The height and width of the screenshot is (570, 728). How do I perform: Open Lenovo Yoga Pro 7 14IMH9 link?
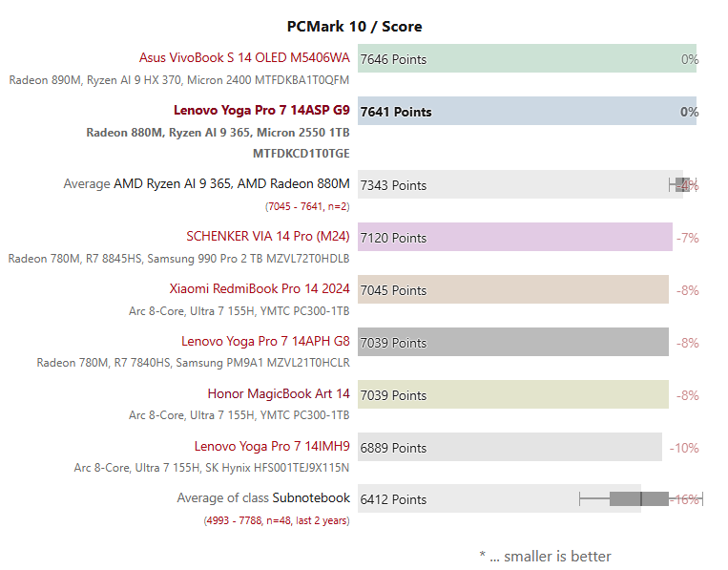272,446
